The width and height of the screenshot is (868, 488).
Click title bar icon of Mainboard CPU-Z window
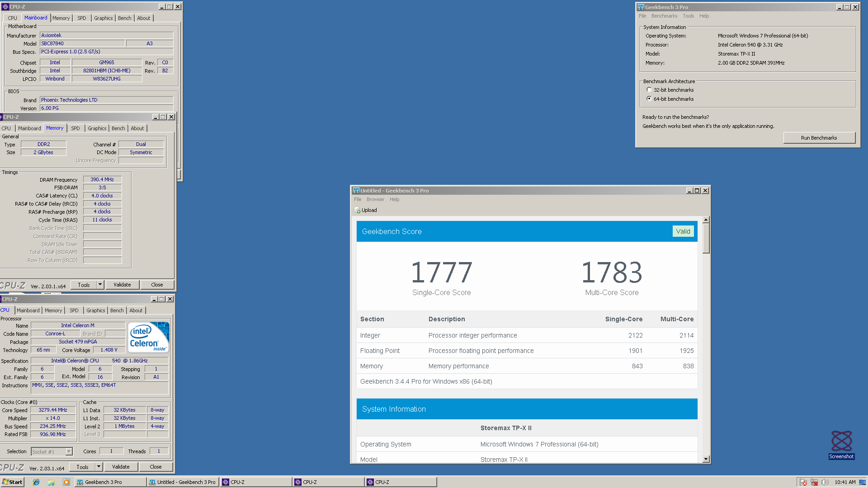point(5,7)
